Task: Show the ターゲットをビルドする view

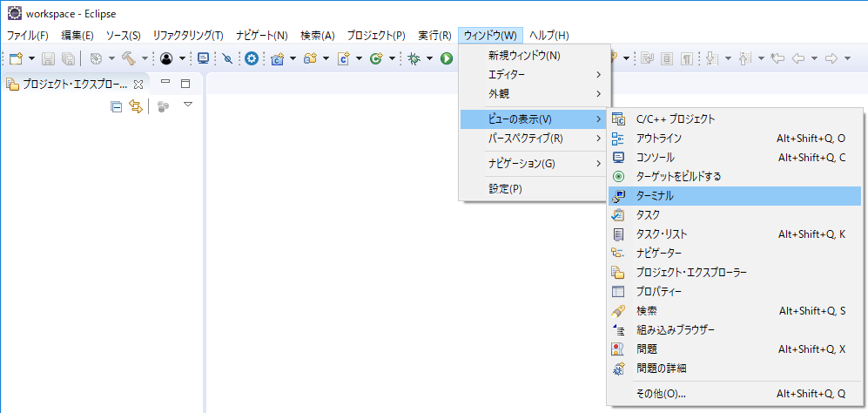Action: pyautogui.click(x=735, y=176)
